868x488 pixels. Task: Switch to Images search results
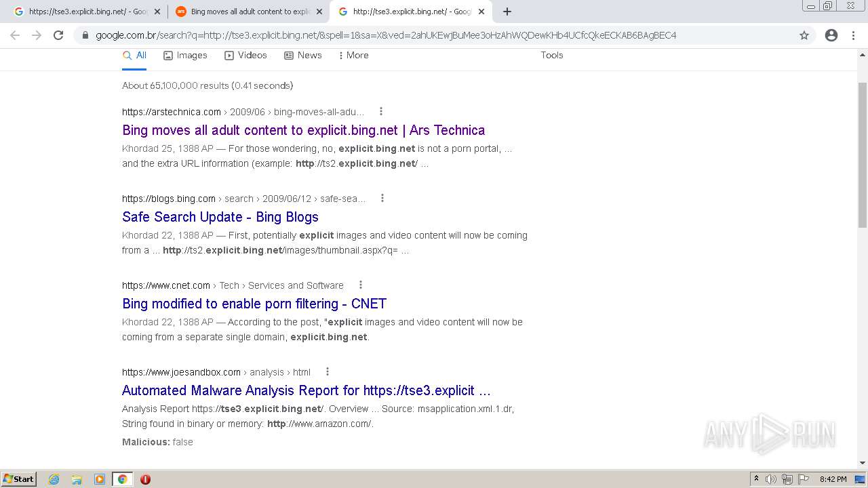pyautogui.click(x=185, y=56)
